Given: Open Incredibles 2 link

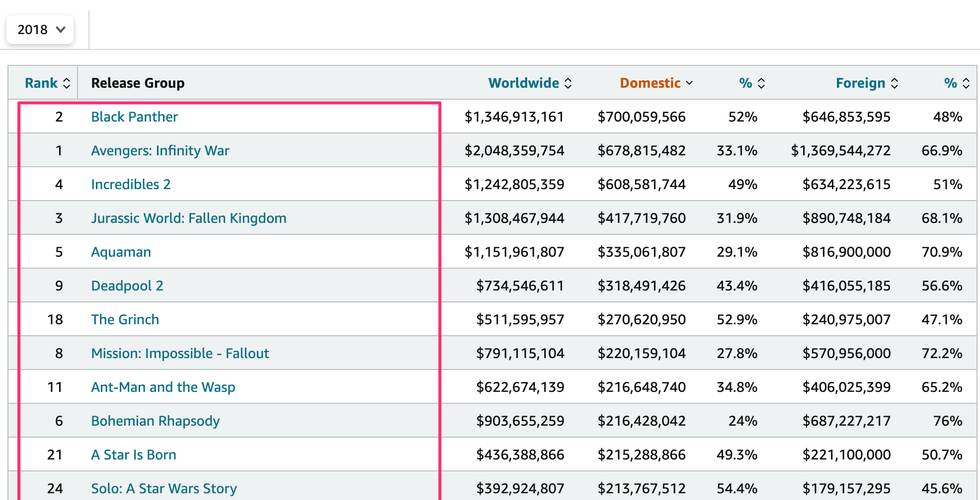Looking at the screenshot, I should (x=131, y=184).
